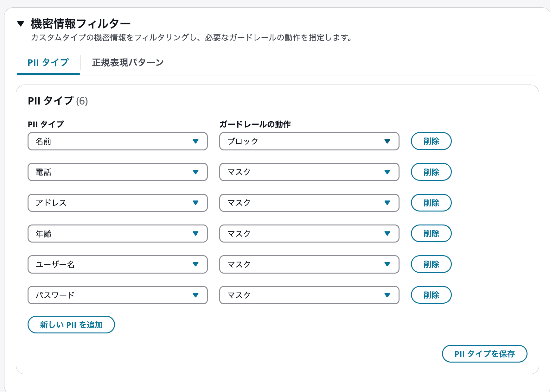Collapse the 機密情報フィルター section

click(x=20, y=23)
